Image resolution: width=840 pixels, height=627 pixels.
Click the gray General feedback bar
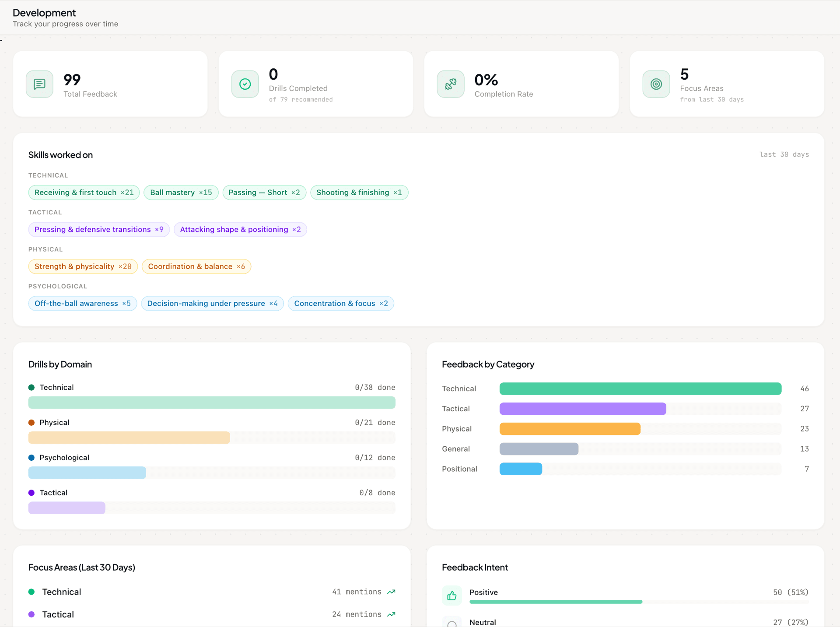(x=539, y=449)
